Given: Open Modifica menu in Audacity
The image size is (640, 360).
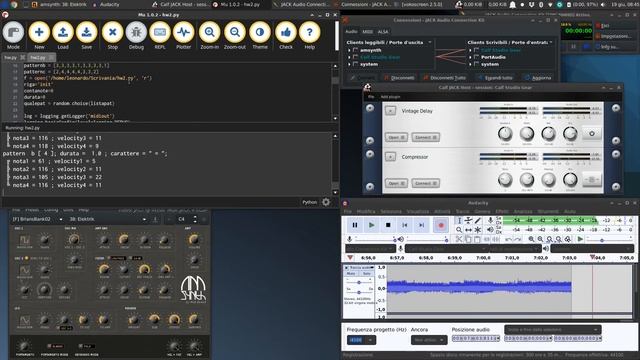Looking at the screenshot, I should [x=366, y=211].
